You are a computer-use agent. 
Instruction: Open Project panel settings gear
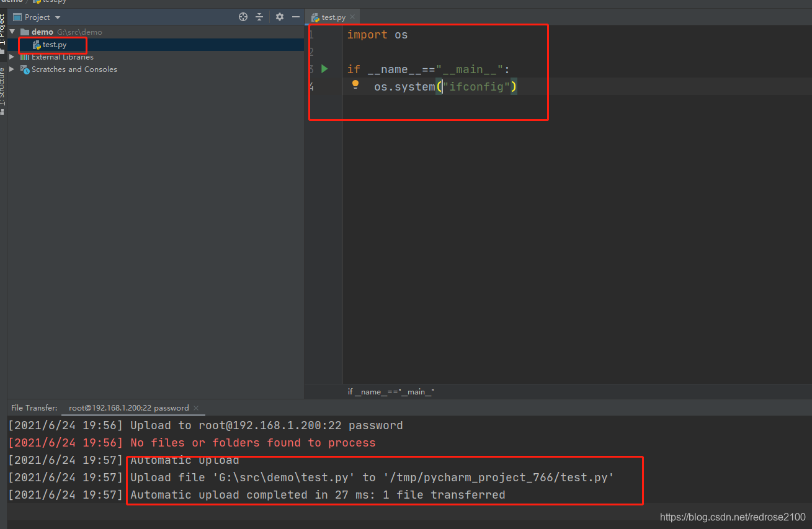click(x=279, y=17)
